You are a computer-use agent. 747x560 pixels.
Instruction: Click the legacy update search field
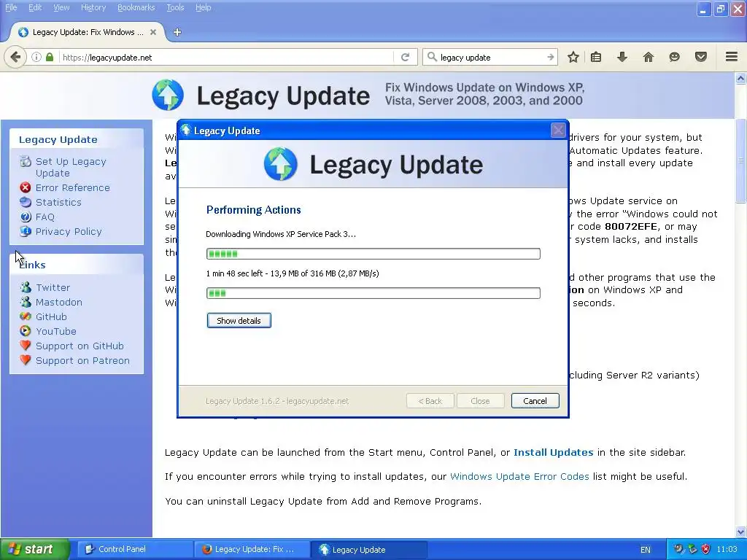tap(491, 57)
